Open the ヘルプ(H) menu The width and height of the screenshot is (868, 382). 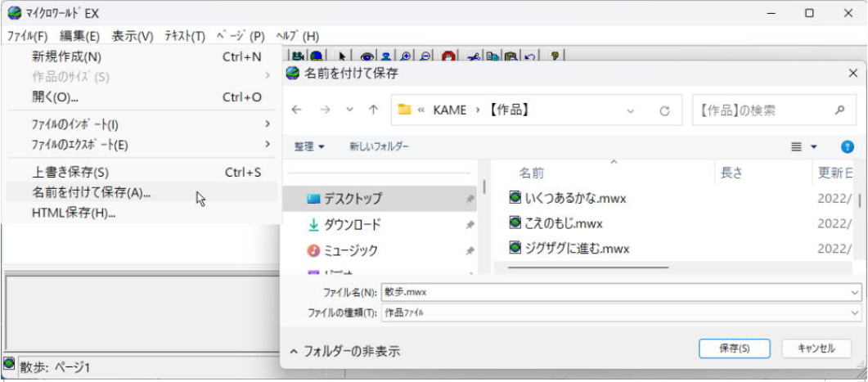point(297,37)
